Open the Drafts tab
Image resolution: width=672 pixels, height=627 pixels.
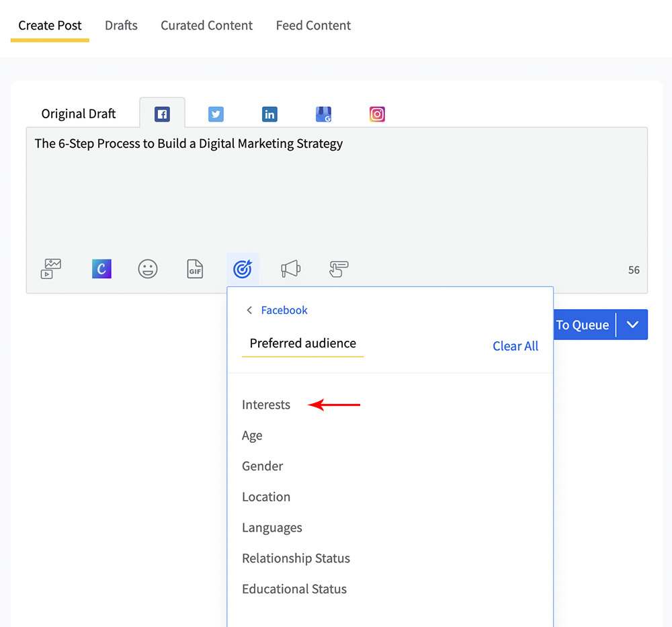click(x=121, y=26)
